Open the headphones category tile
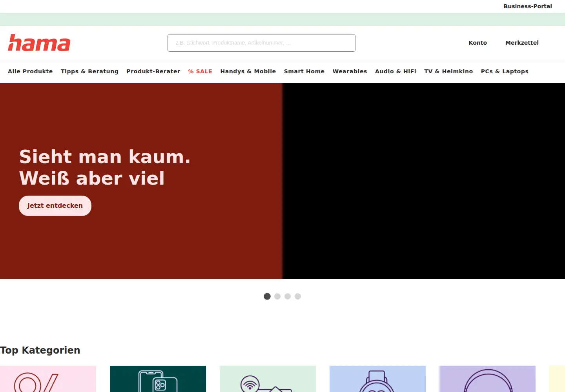 [487, 379]
